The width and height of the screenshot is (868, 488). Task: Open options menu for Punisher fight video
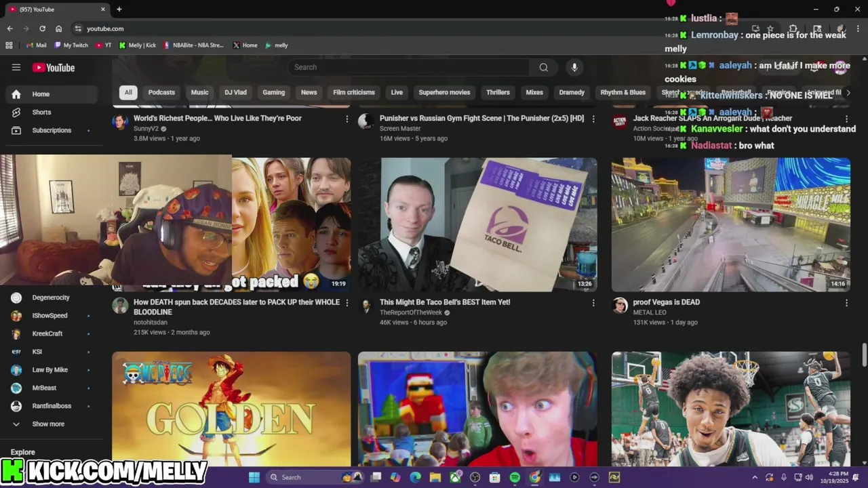pos(593,119)
